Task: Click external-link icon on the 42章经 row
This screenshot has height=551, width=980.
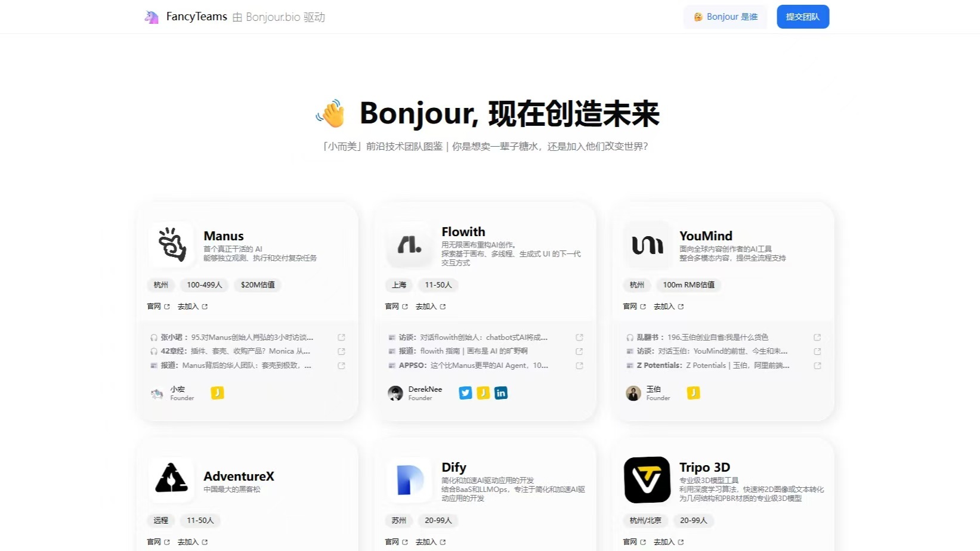Action: 341,352
